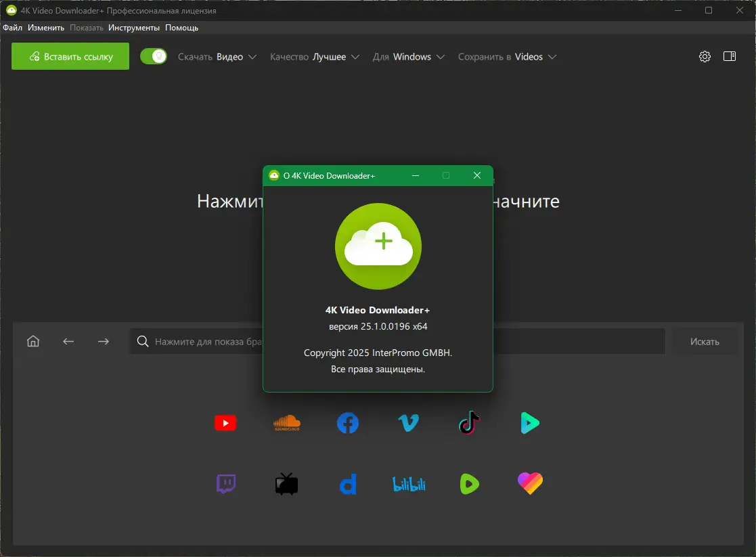This screenshot has height=557, width=756.
Task: Click the 4K Video Downloader+ title bar app icon
Action: pos(11,10)
